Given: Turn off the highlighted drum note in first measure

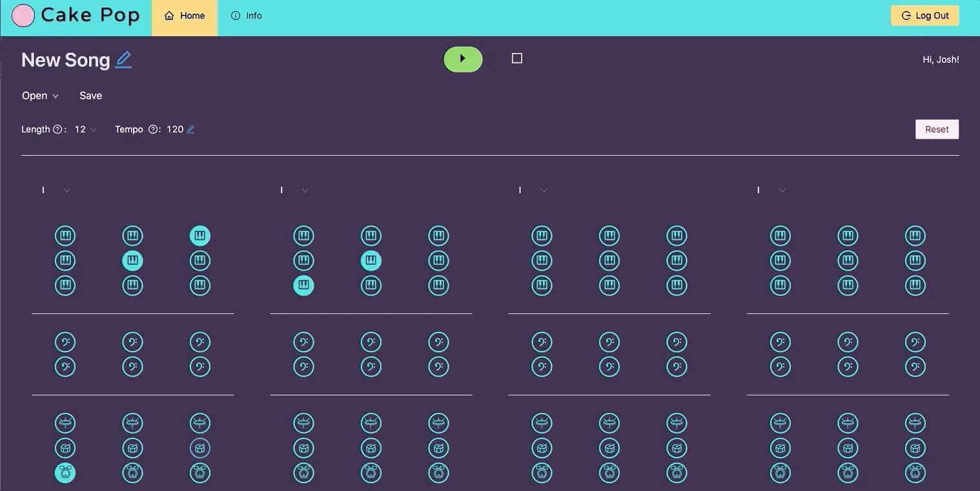Looking at the screenshot, I should pyautogui.click(x=65, y=473).
